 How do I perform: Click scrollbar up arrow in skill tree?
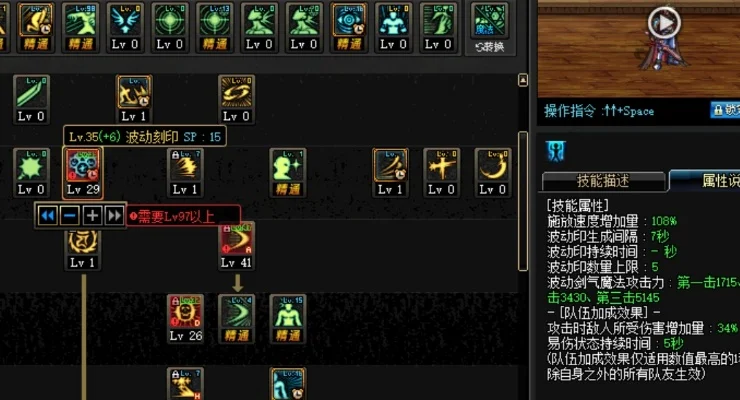[x=523, y=80]
